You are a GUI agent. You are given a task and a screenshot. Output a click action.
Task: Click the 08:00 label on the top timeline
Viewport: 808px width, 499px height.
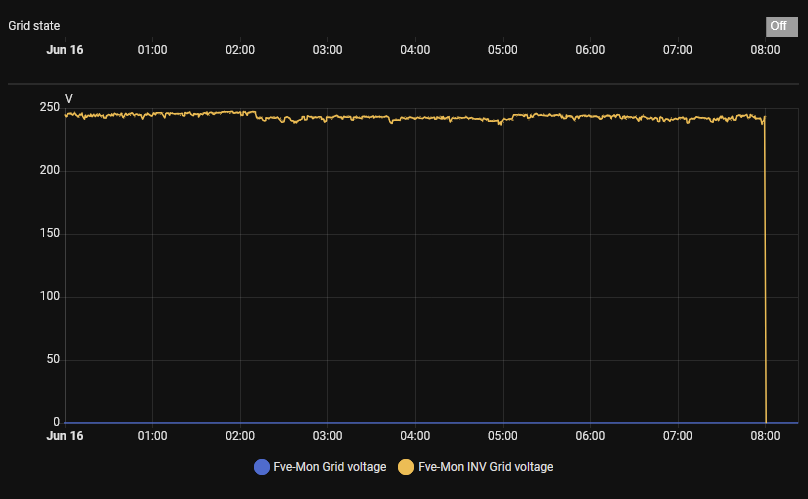point(765,49)
